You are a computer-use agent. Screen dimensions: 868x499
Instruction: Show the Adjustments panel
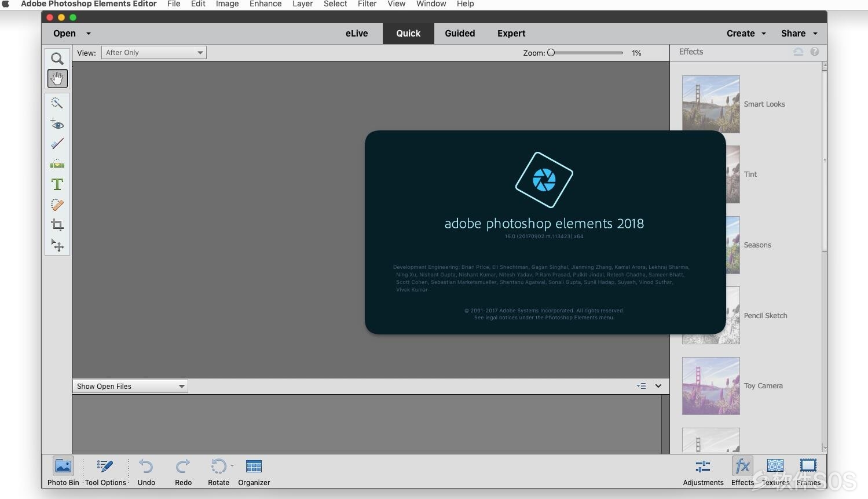[703, 471]
